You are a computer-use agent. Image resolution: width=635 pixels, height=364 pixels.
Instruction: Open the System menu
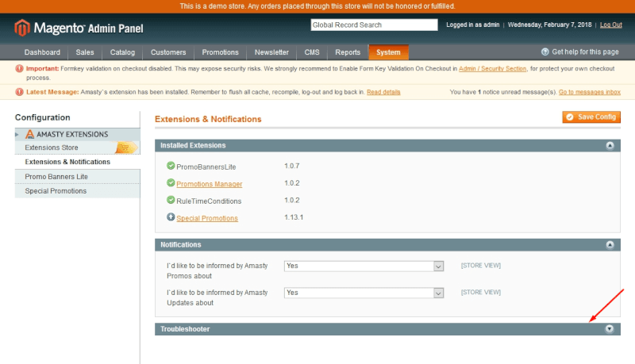[388, 52]
